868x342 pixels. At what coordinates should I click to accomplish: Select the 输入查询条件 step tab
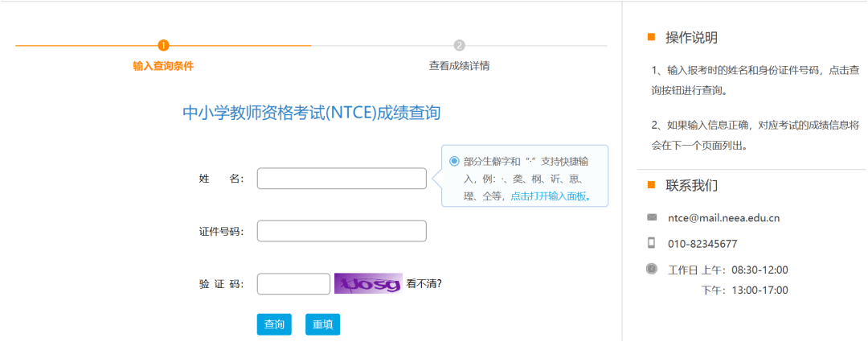click(163, 66)
